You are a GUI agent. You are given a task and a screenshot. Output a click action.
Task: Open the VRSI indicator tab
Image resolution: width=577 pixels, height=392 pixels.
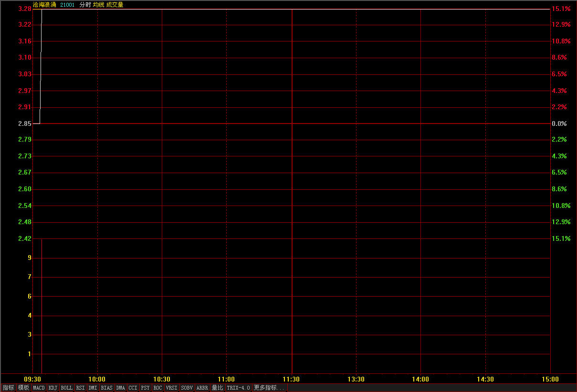[x=171, y=388]
